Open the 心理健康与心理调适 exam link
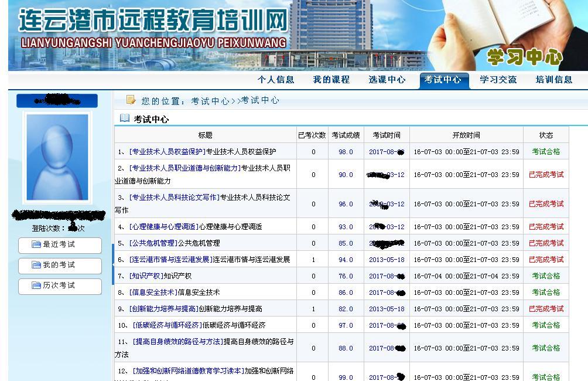 163,227
